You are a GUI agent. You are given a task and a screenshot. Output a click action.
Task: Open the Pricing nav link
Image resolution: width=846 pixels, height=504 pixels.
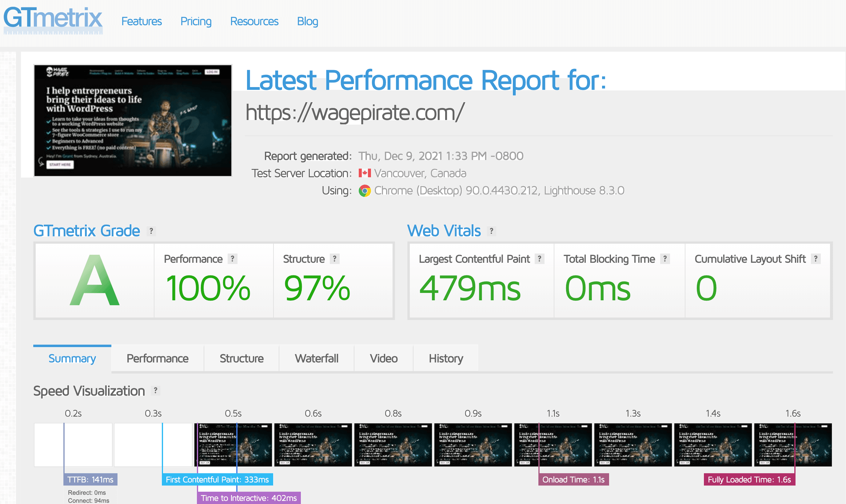tap(196, 22)
